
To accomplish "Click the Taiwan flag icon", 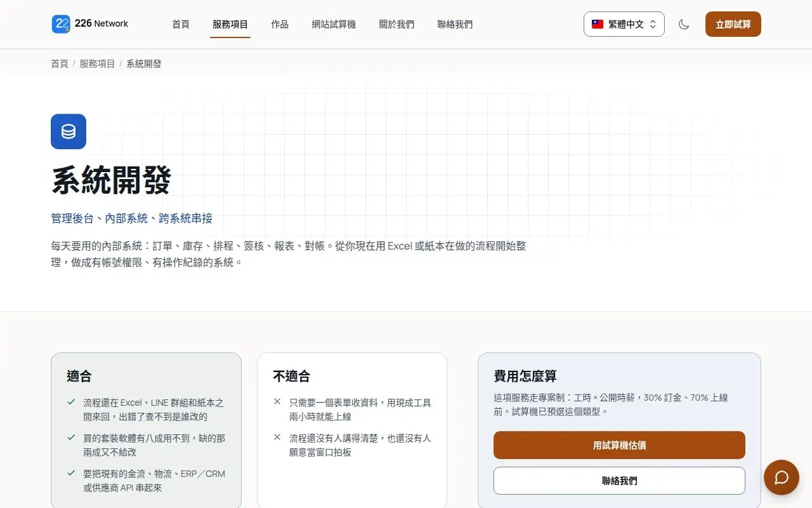I will 598,24.
